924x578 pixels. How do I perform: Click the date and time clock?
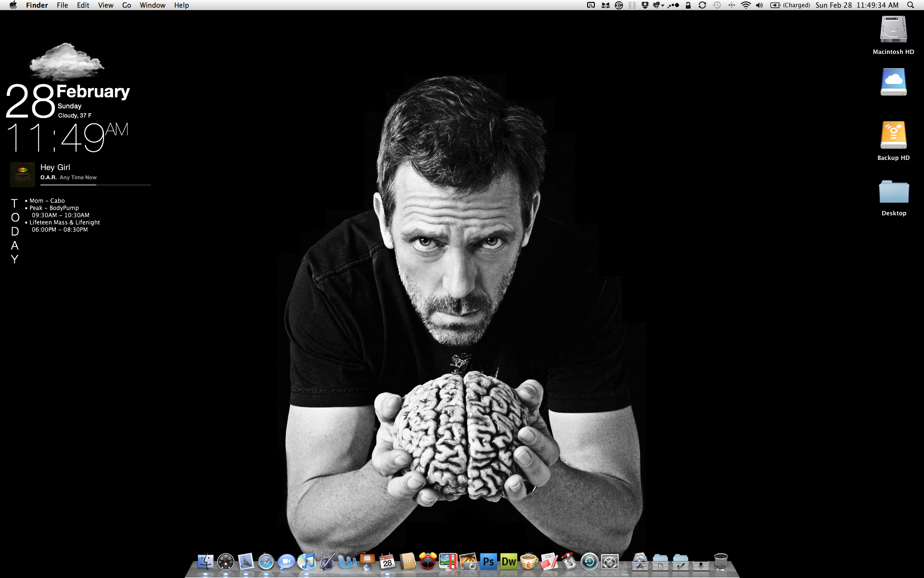857,5
